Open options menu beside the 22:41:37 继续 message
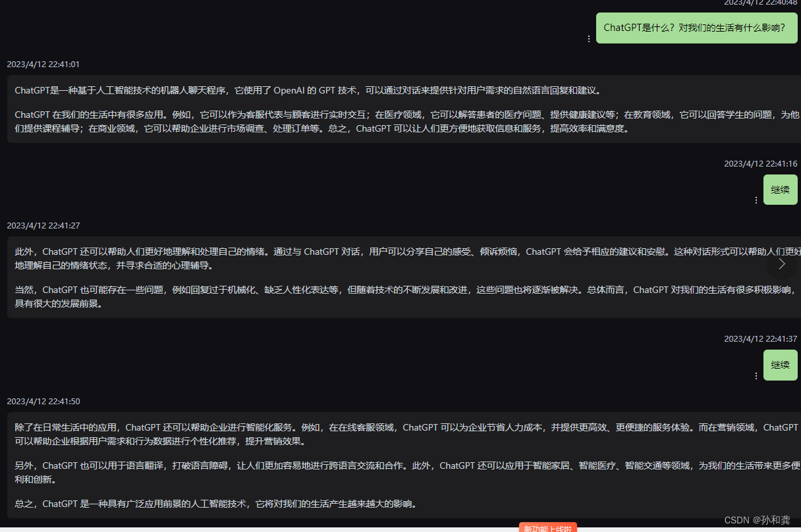The width and height of the screenshot is (801, 532). 756,376
